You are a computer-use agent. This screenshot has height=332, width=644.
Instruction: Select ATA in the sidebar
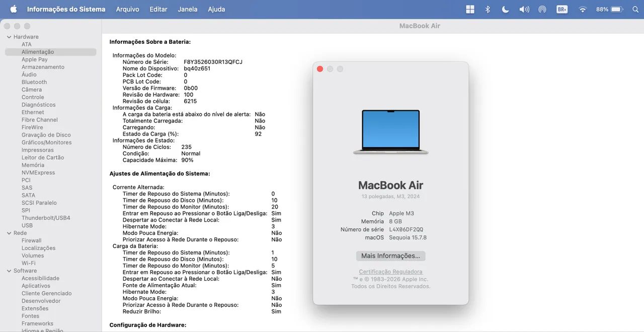[x=27, y=44]
